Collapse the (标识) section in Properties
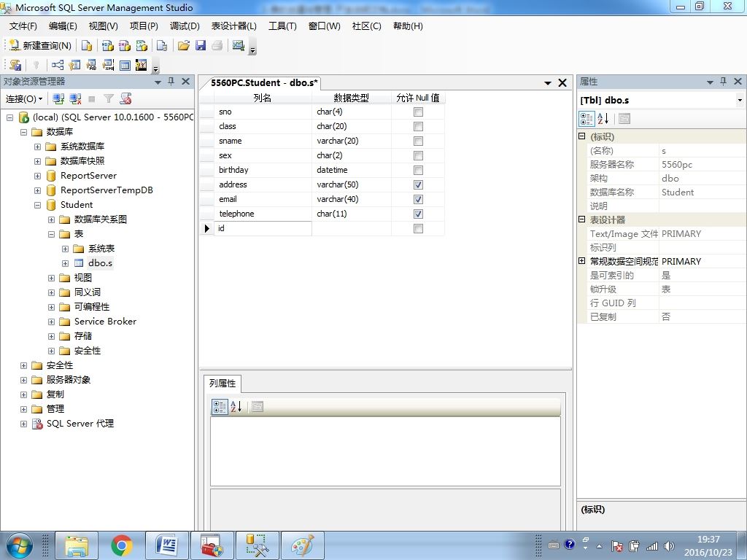This screenshot has height=560, width=747. point(581,136)
